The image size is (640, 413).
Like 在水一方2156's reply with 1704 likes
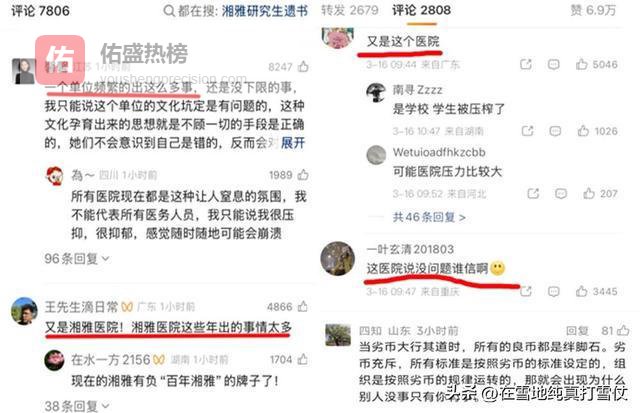303,360
